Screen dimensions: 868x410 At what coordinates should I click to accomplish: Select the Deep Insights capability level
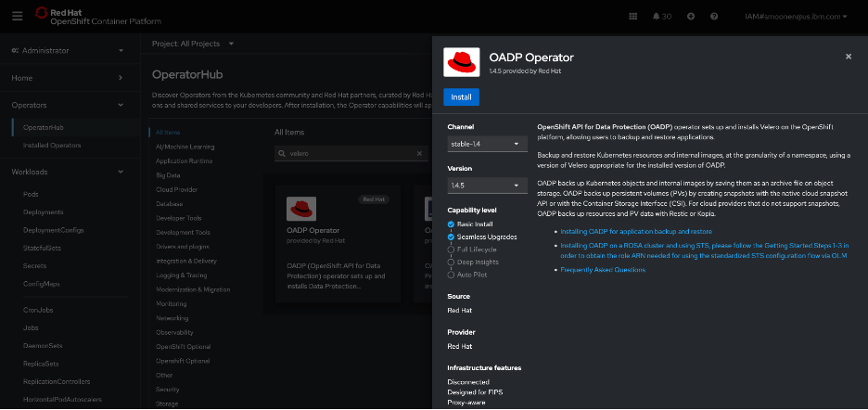451,262
